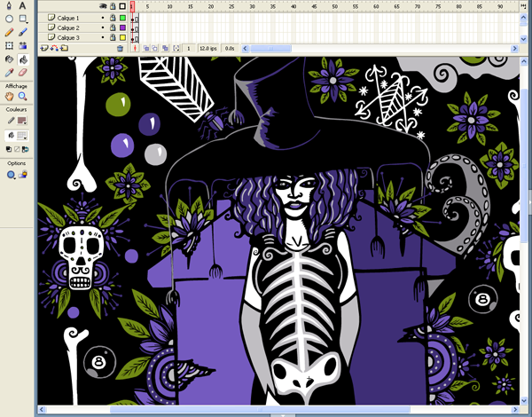Select the Paint Bucket tool
This screenshot has width=532, height=417.
pos(23,59)
